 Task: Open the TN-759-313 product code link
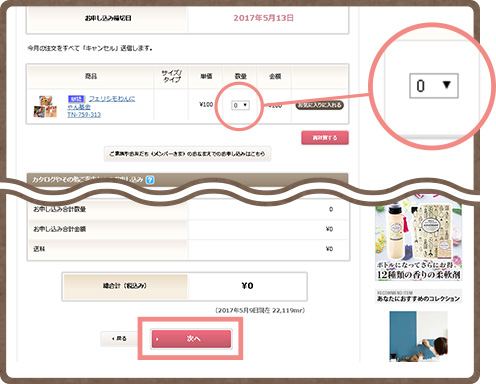(84, 115)
